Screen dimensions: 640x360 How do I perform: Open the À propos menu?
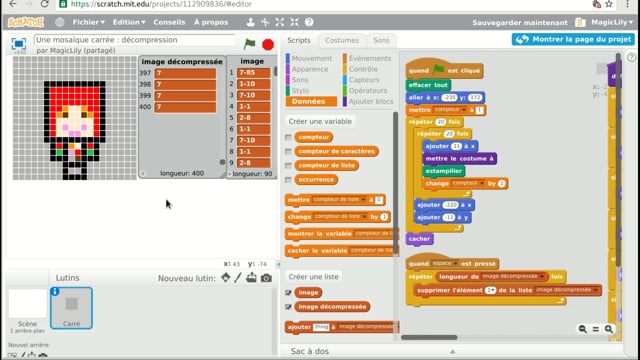211,22
